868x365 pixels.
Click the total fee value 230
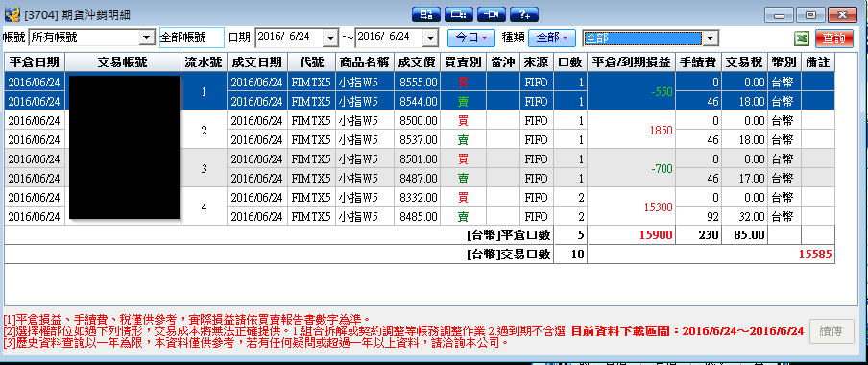[710, 235]
